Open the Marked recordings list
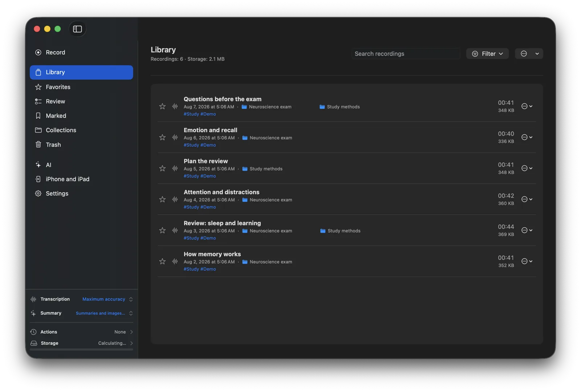 [81, 116]
